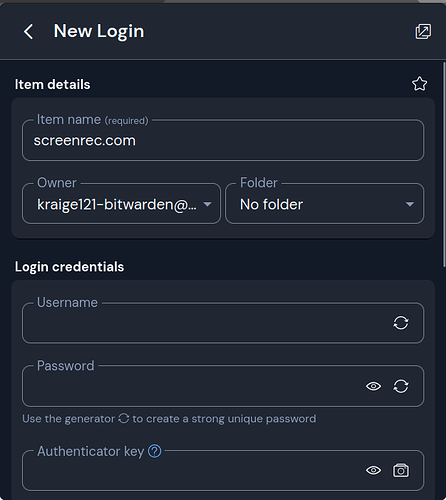Click the New Login header title
This screenshot has height=500, width=446.
(99, 31)
